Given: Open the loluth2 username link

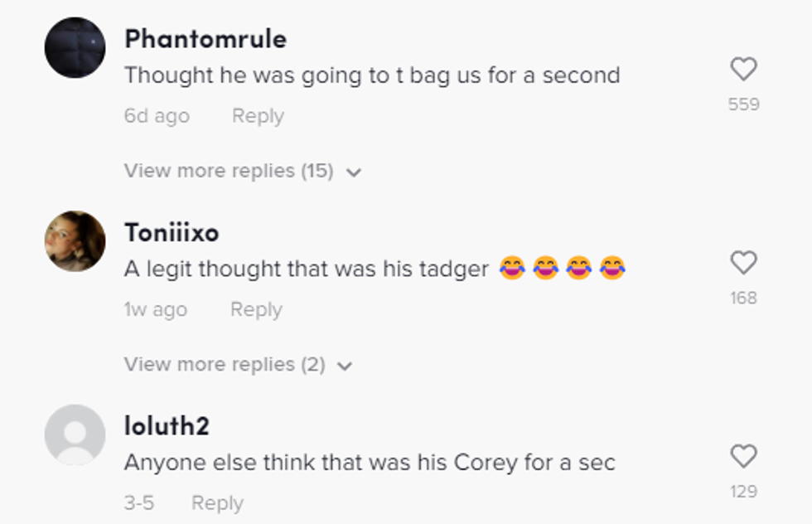Looking at the screenshot, I should pos(167,426).
